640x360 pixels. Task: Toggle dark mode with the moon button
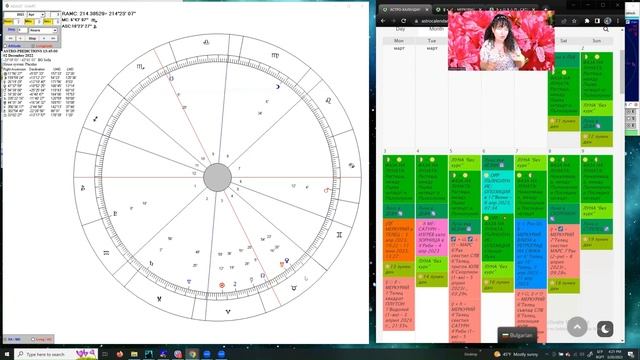(x=605, y=329)
